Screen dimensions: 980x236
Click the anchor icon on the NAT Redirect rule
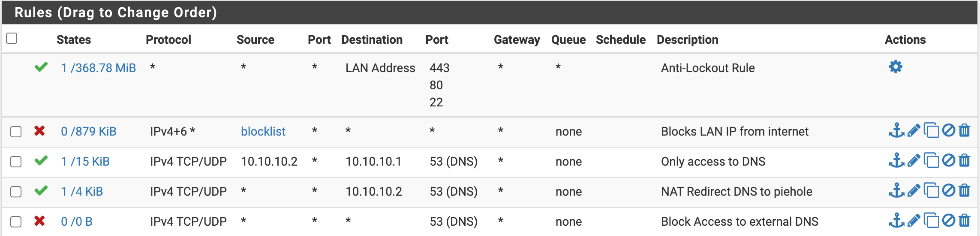coord(896,191)
